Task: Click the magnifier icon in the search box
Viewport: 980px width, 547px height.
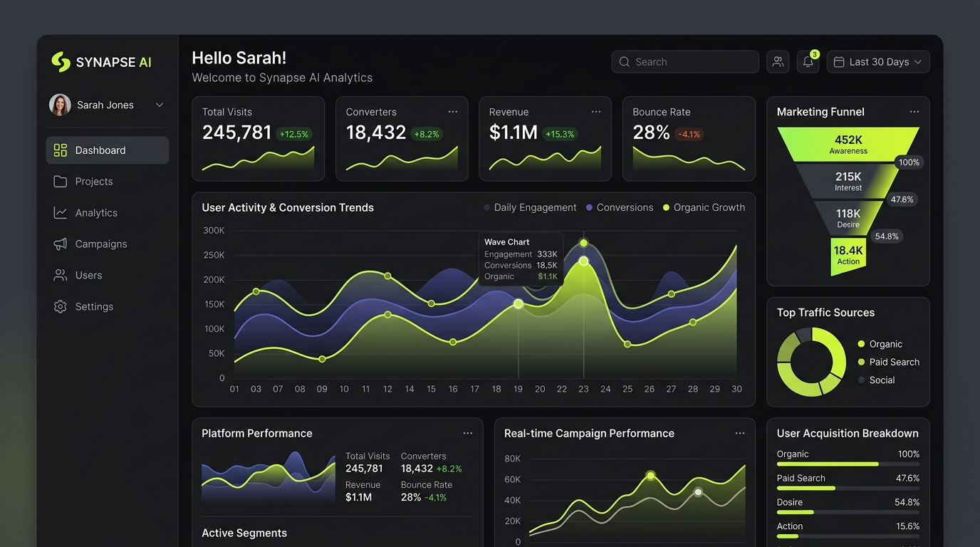Action: coord(625,62)
